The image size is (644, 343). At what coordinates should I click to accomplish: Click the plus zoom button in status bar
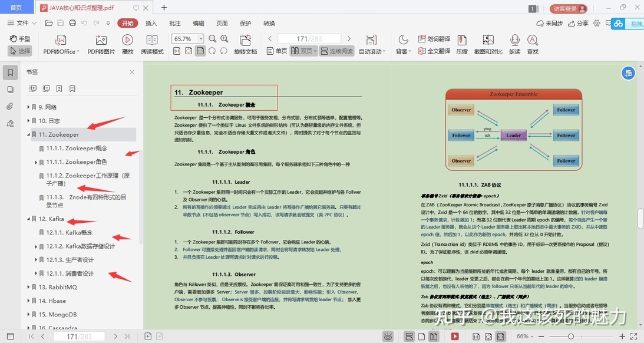click(x=622, y=336)
